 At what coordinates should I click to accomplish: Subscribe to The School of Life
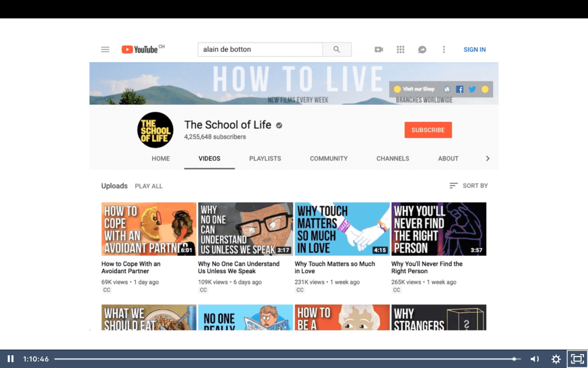(x=428, y=130)
